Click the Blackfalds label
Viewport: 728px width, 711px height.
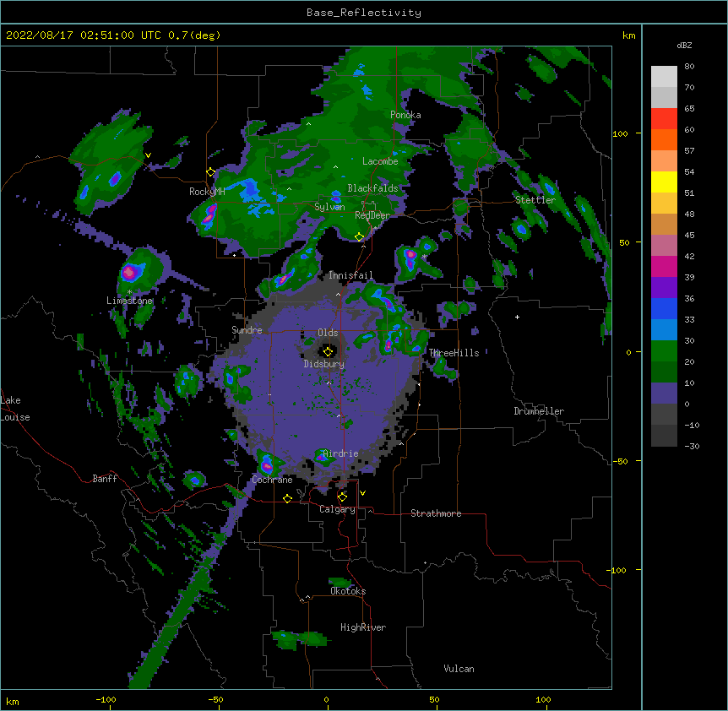click(x=372, y=188)
